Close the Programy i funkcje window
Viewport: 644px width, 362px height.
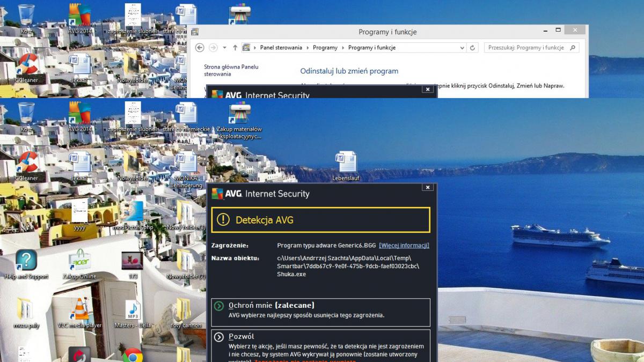point(575,30)
